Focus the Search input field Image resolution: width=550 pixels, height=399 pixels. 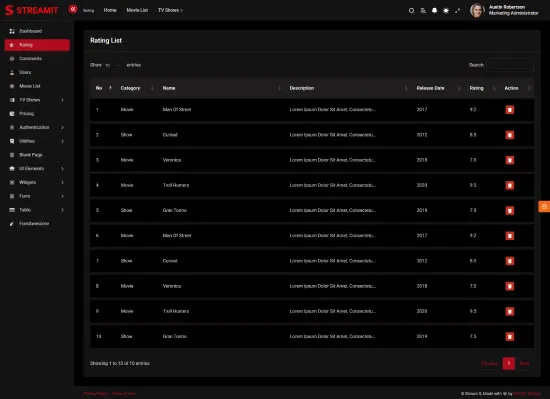point(509,65)
